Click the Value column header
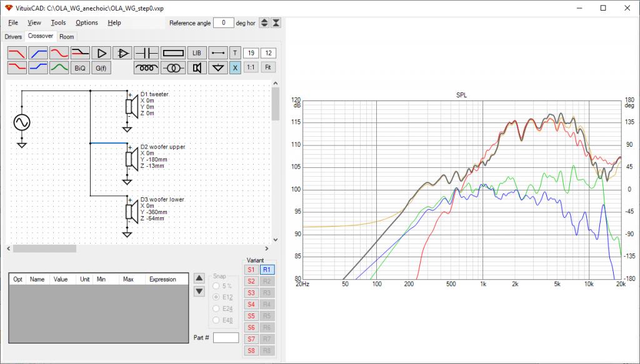 click(x=61, y=279)
